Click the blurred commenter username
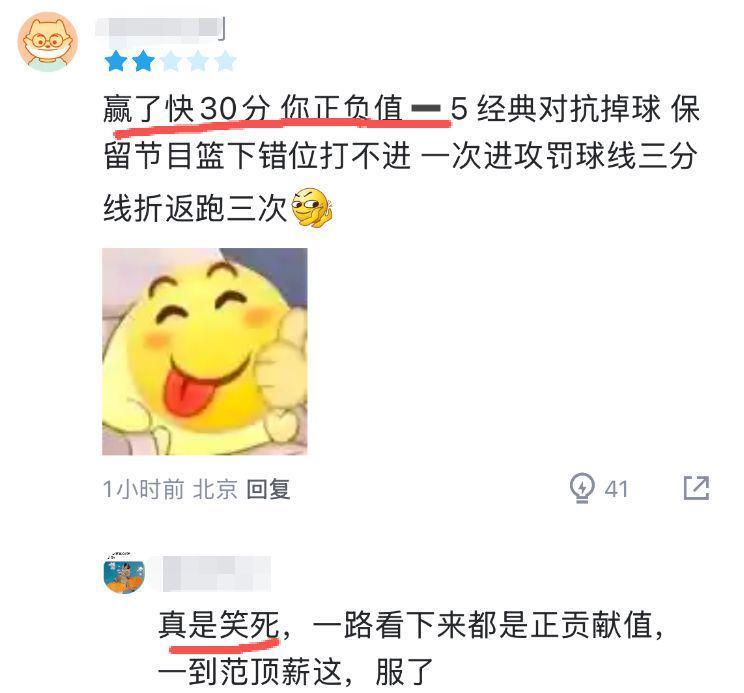This screenshot has height=693, width=744. [160, 28]
